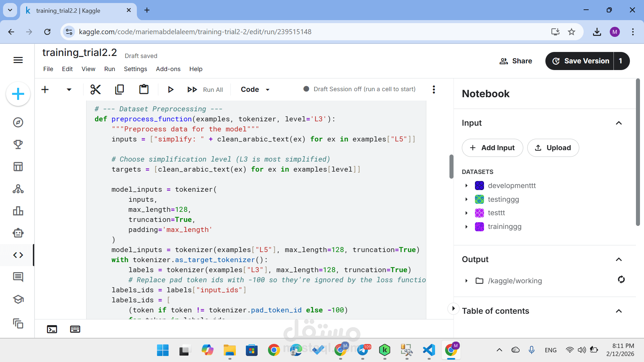Open the console terminal icon at bottom
This screenshot has width=644, height=362.
pyautogui.click(x=52, y=329)
